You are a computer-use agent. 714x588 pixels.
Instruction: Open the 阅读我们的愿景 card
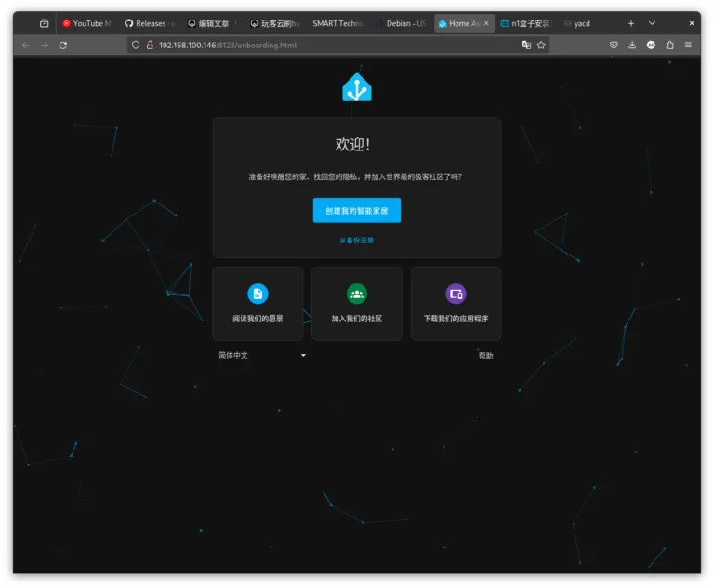click(x=258, y=304)
